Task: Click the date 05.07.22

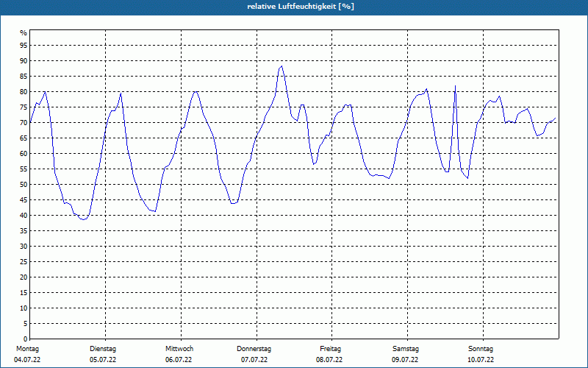Action: click(x=103, y=360)
